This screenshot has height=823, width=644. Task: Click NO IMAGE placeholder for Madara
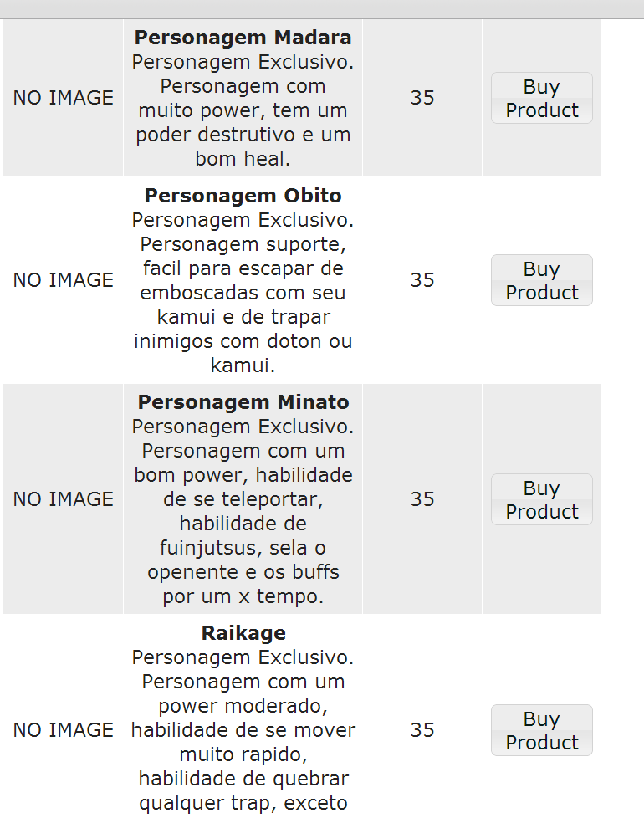point(63,98)
